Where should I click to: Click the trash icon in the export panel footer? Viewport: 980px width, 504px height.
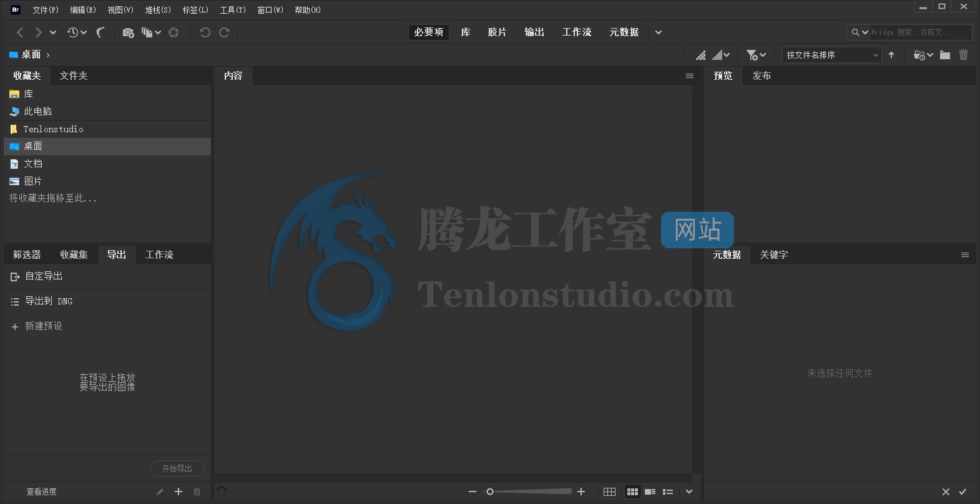[197, 492]
